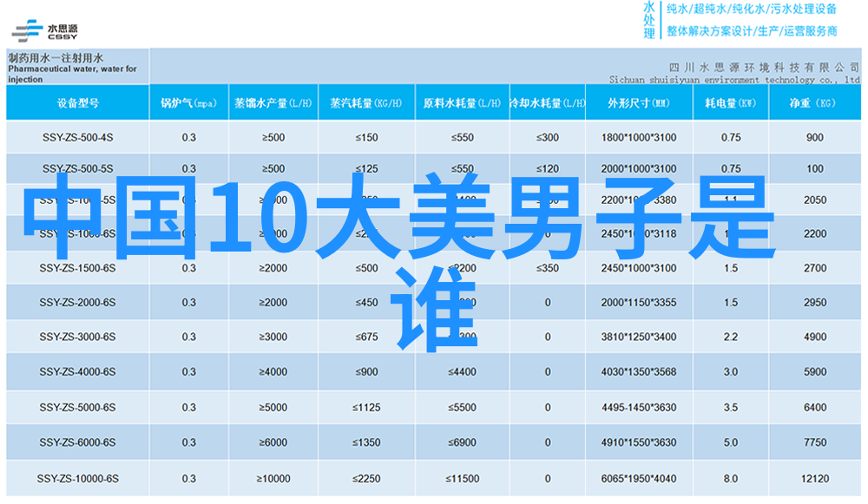The height and width of the screenshot is (504, 868).
Task: Select model cell SSY-ZS-2000-6S
Action: point(77,303)
